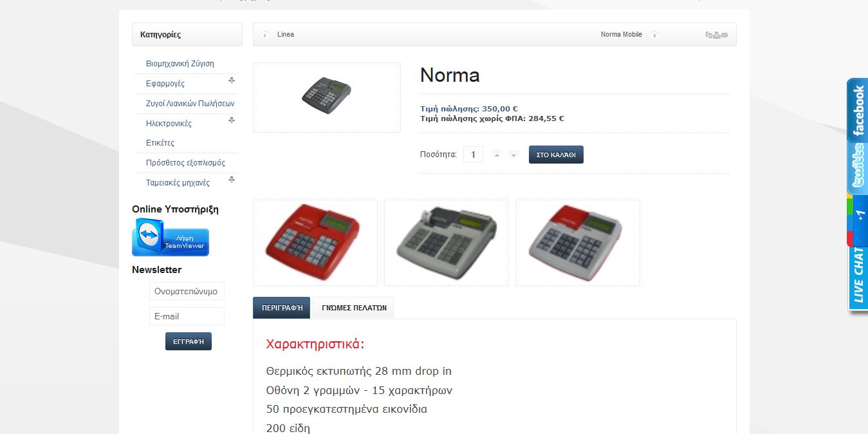This screenshot has height=434, width=868.
Task: Open the Live Chat side tab
Action: tap(857, 278)
